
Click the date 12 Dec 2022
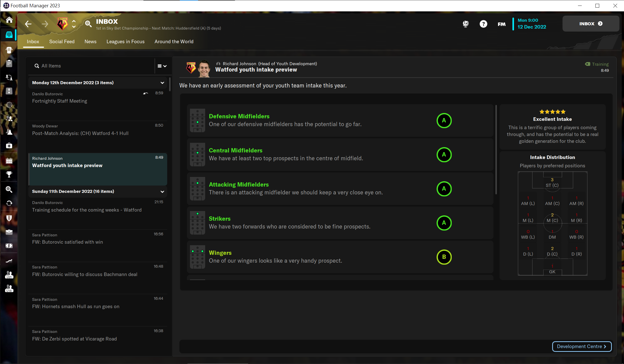coord(532,27)
